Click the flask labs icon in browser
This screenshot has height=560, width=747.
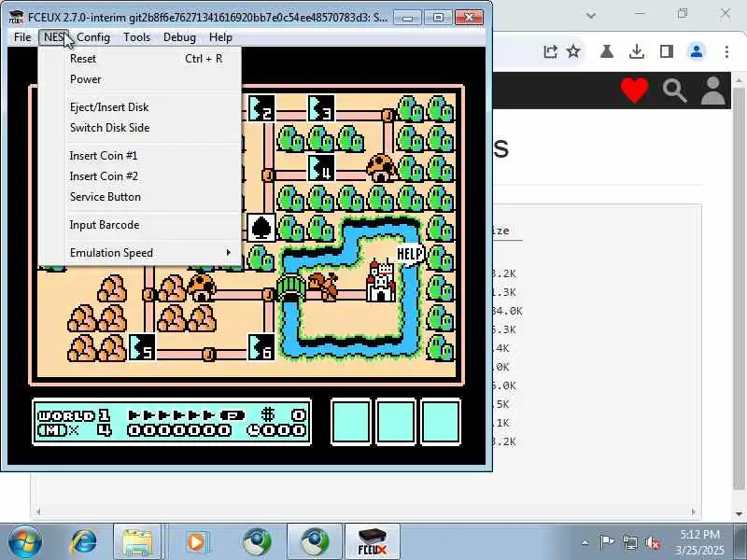pos(606,51)
